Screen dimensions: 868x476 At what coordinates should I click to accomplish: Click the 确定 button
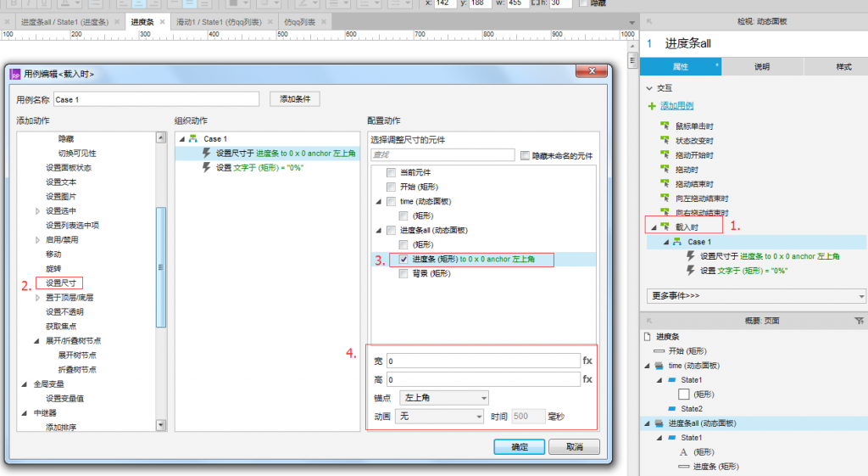pyautogui.click(x=520, y=446)
